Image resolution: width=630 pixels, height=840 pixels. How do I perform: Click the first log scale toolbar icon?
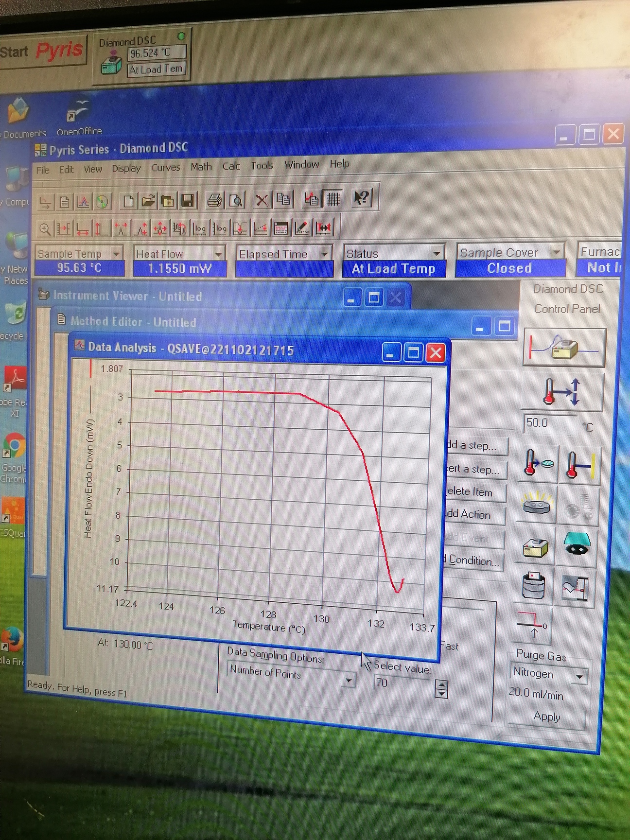tap(199, 227)
